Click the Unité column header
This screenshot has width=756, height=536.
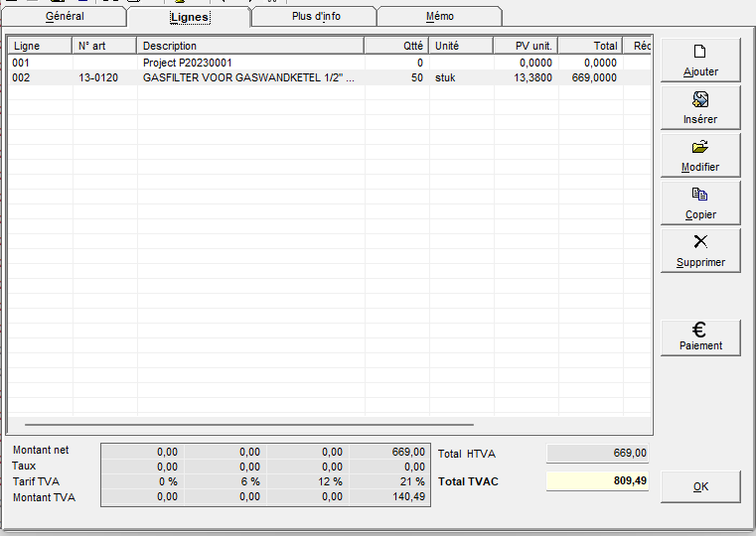click(x=461, y=46)
